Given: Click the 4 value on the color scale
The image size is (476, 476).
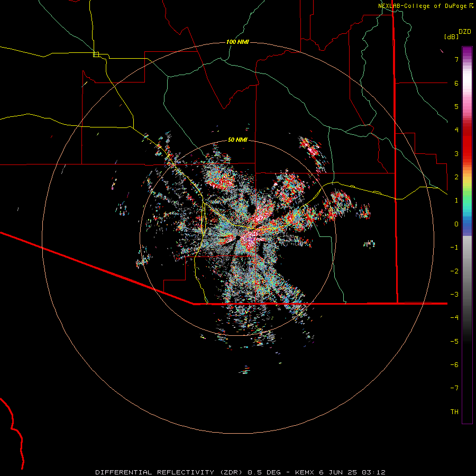Looking at the screenshot, I should click(456, 130).
